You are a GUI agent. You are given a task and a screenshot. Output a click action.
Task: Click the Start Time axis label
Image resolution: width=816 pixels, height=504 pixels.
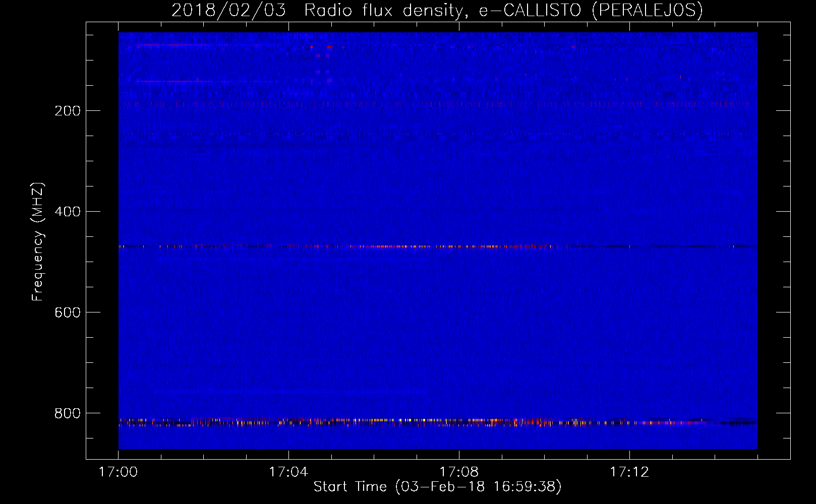tap(437, 487)
